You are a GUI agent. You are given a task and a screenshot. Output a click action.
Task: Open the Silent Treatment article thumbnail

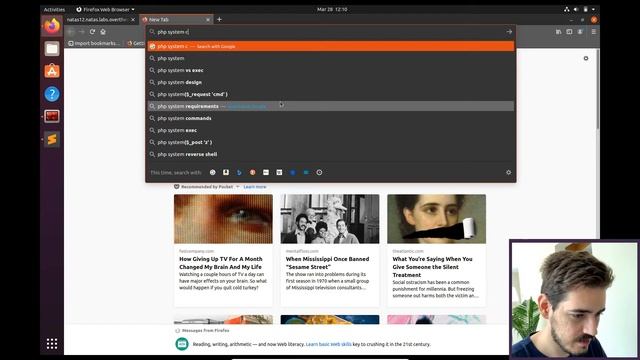click(437, 219)
